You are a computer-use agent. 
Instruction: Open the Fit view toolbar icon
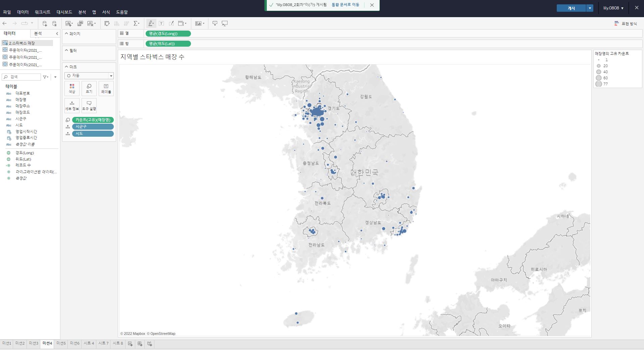click(x=182, y=24)
